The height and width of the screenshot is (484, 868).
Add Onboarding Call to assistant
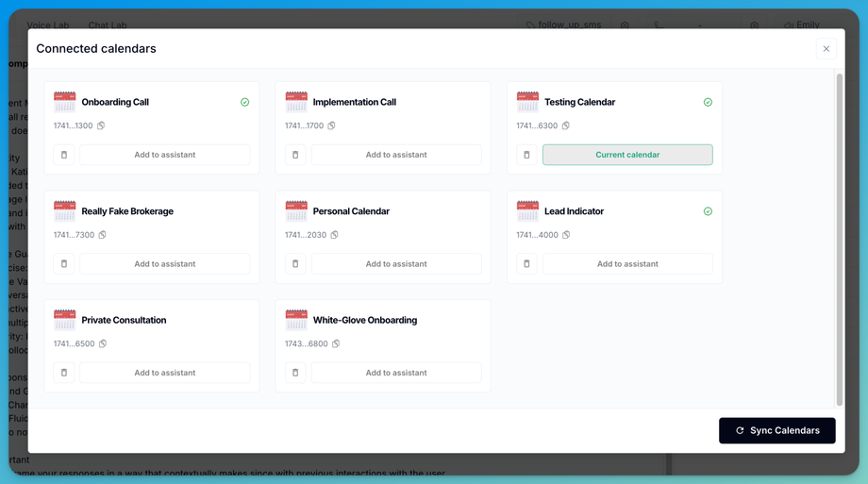(x=165, y=155)
